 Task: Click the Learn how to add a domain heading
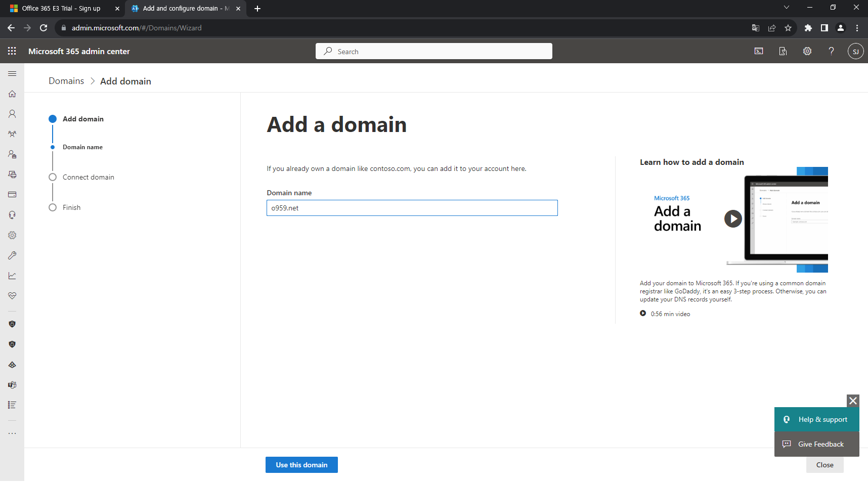pos(691,162)
